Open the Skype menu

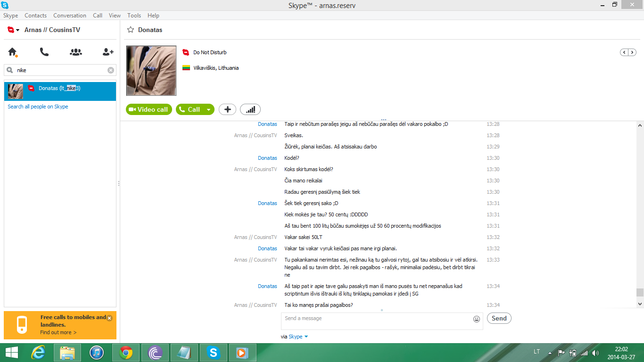(10, 16)
